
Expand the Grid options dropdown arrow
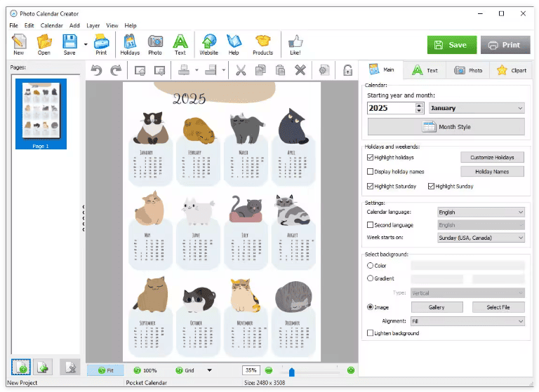click(209, 370)
